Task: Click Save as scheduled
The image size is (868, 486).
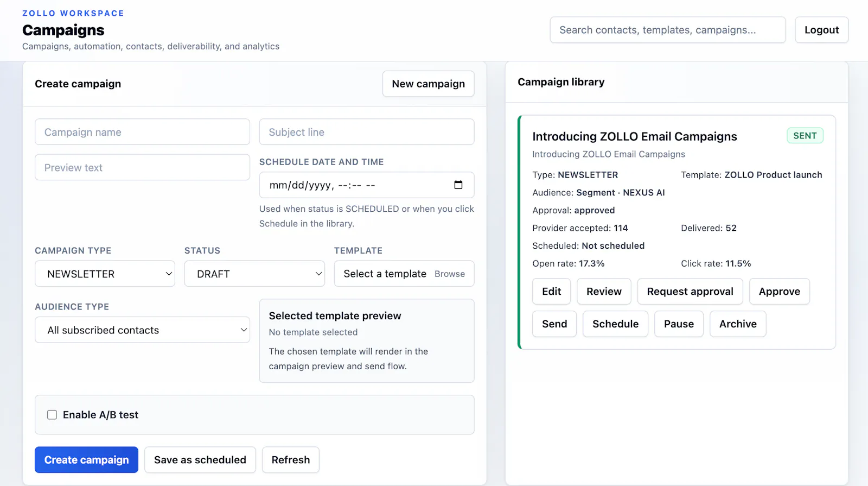Action: [x=200, y=460]
